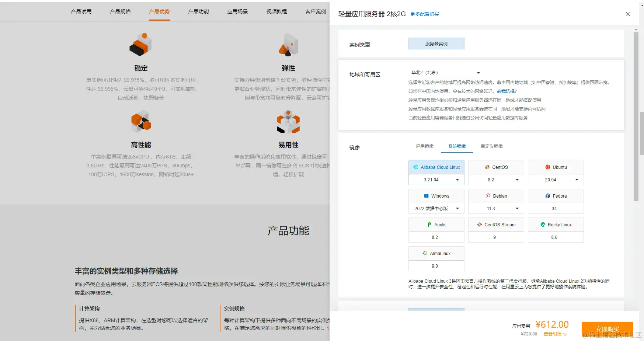The width and height of the screenshot is (644, 341).
Task: Select the Alibaba Cloud Linux image
Action: click(436, 167)
